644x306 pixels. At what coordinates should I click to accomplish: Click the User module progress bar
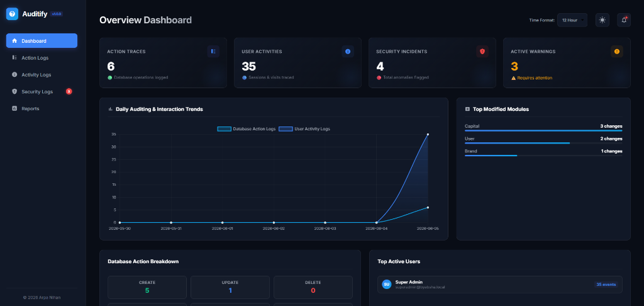pyautogui.click(x=543, y=143)
